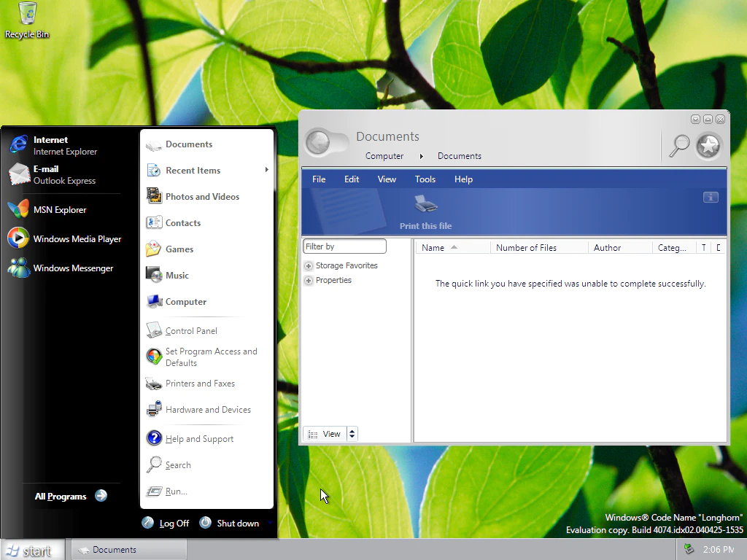
Task: Open the View dropdown at the pane bottom
Action: [x=330, y=433]
